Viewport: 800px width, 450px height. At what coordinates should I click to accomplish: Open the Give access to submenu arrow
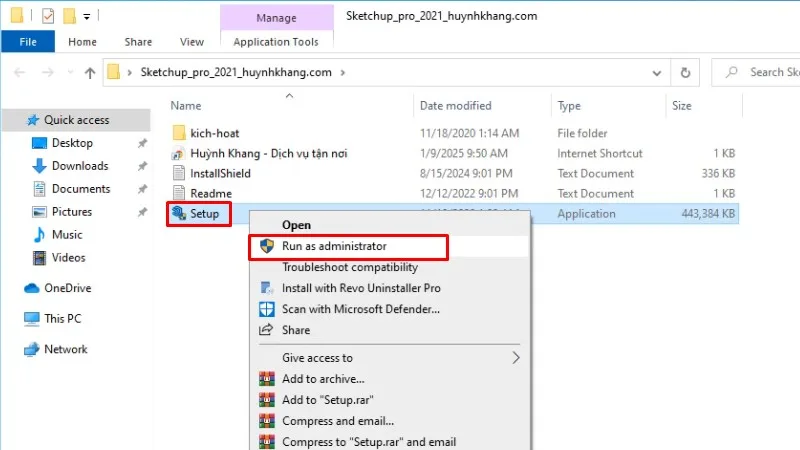(516, 357)
